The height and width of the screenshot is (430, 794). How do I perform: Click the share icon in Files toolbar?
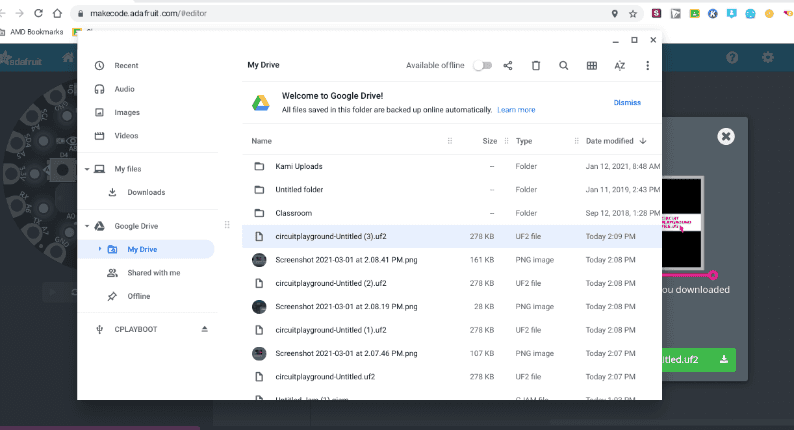pos(508,65)
